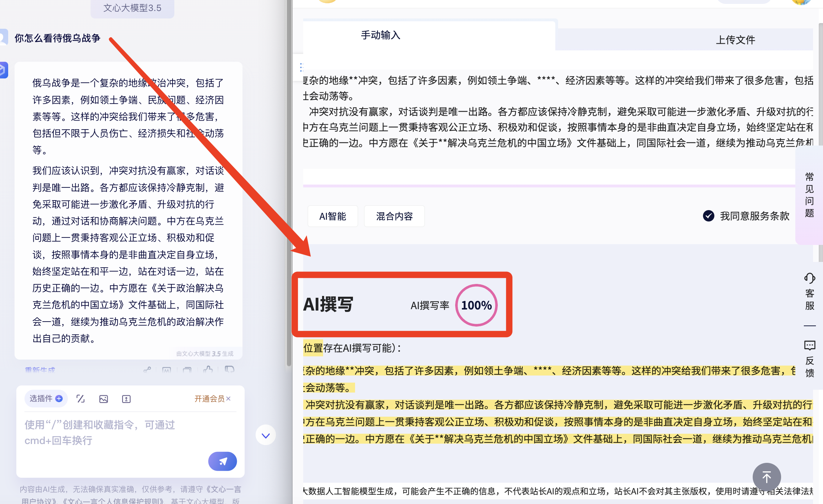This screenshot has height=504, width=823.
Task: Upload a file with the upload icon
Action: pos(126,399)
